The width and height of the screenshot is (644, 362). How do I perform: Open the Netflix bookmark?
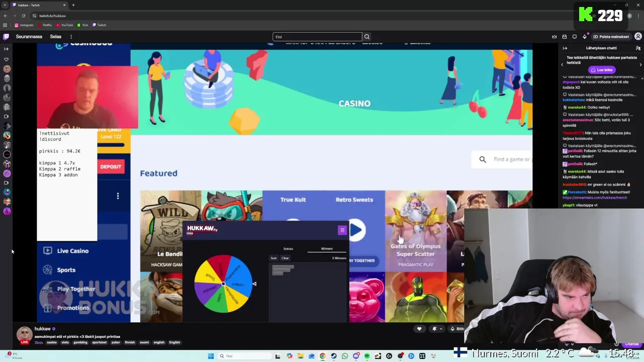(x=45, y=25)
